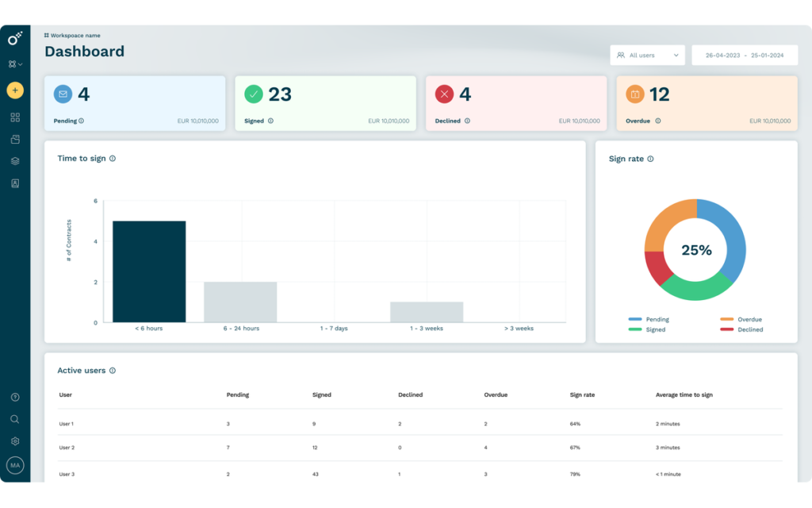This screenshot has height=508, width=812.
Task: Open the workspace switcher icon in sidebar
Action: click(15, 64)
